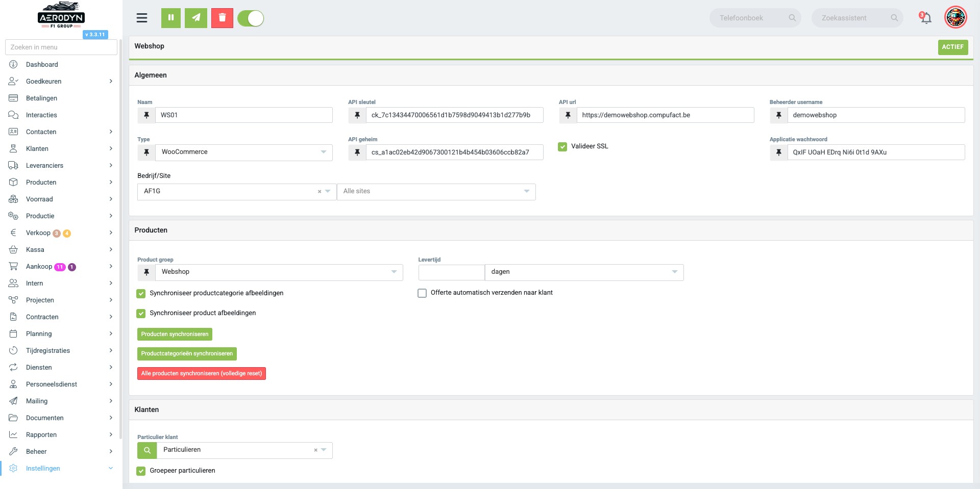Viewport: 980px width, 489px height.
Task: Open the Particulieren klant dropdown
Action: point(244,450)
